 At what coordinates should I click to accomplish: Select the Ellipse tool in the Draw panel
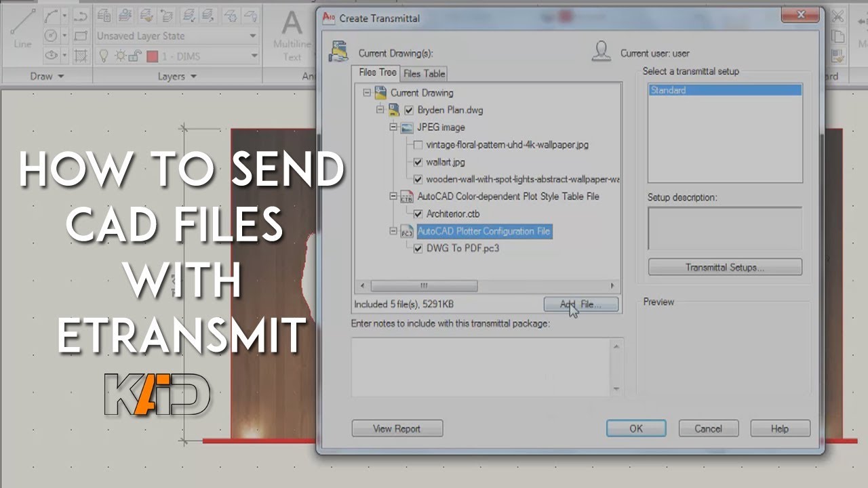(x=51, y=56)
